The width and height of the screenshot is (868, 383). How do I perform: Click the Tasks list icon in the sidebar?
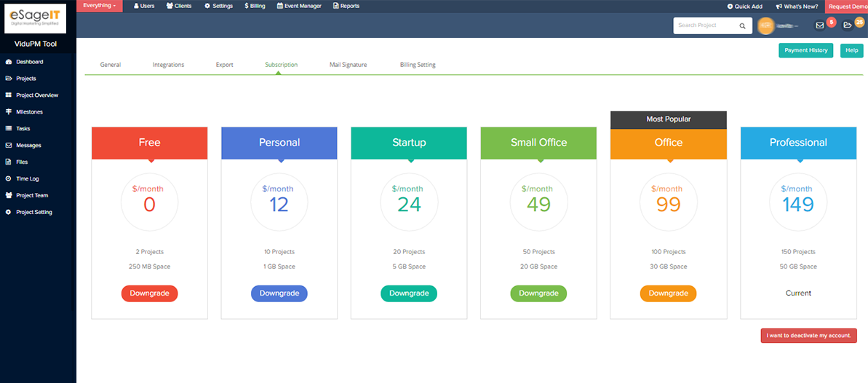click(8, 129)
